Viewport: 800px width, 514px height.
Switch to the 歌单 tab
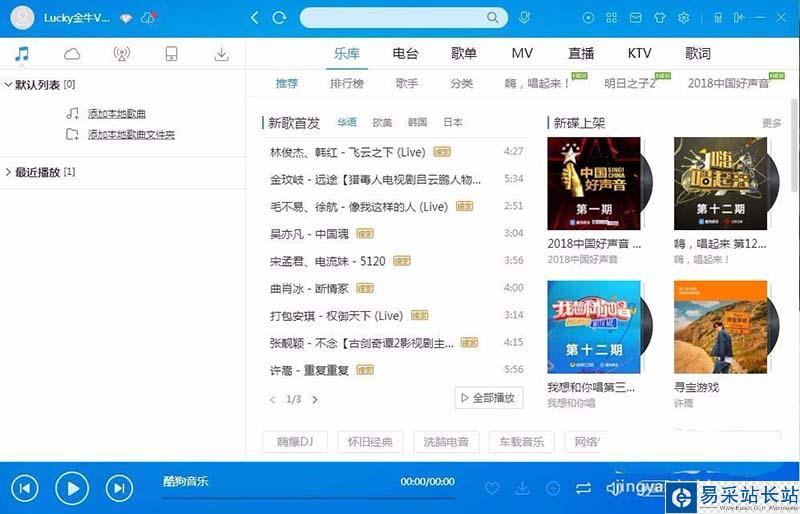tap(464, 54)
